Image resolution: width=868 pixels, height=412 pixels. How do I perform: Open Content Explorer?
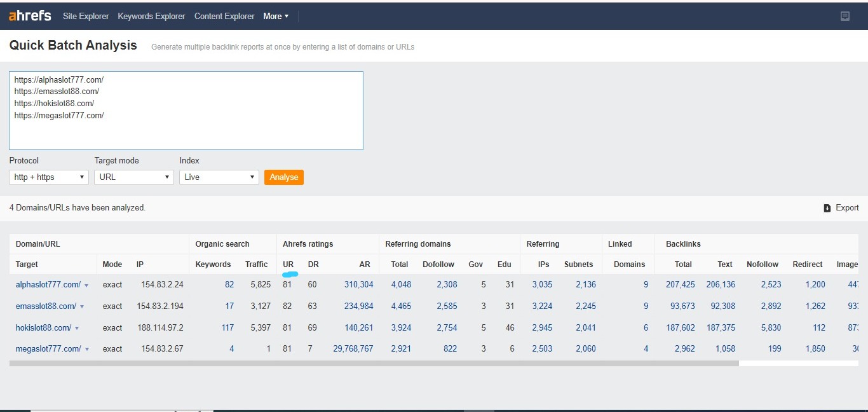point(224,17)
